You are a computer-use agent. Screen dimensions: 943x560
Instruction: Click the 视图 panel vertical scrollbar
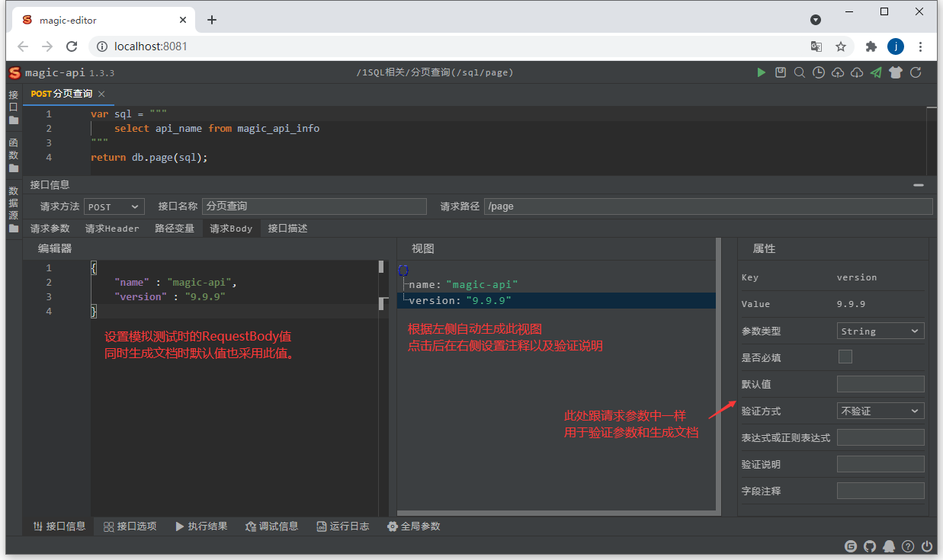pos(718,373)
